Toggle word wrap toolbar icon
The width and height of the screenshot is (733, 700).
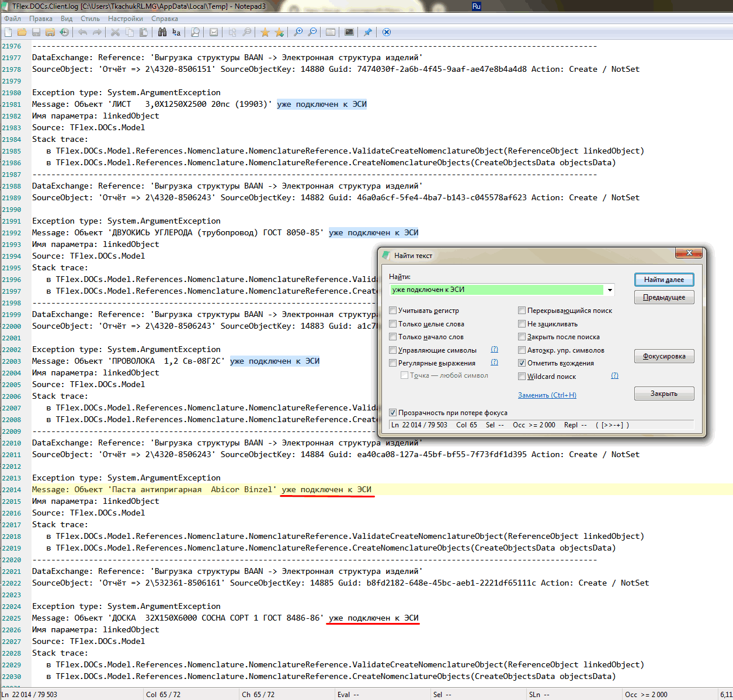click(214, 32)
